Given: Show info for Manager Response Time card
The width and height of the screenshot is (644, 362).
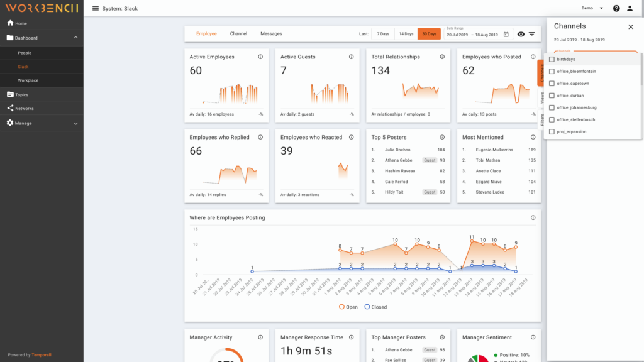Looking at the screenshot, I should click(351, 337).
